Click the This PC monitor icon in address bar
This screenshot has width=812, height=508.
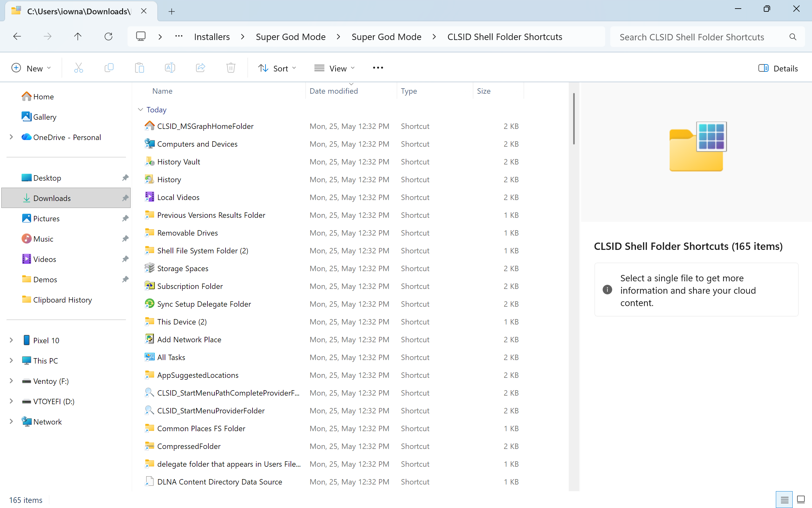click(x=141, y=36)
